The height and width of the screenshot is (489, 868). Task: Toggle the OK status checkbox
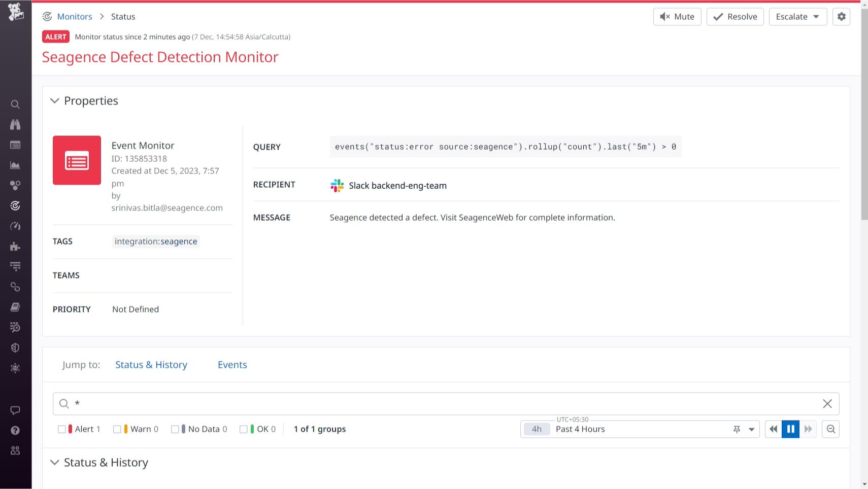[x=244, y=429]
